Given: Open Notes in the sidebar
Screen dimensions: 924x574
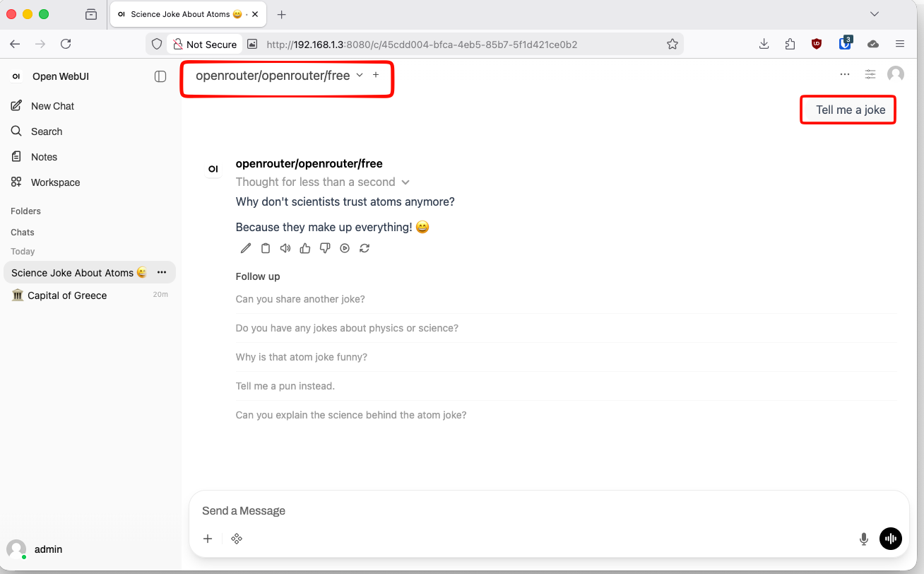Looking at the screenshot, I should (x=89, y=157).
